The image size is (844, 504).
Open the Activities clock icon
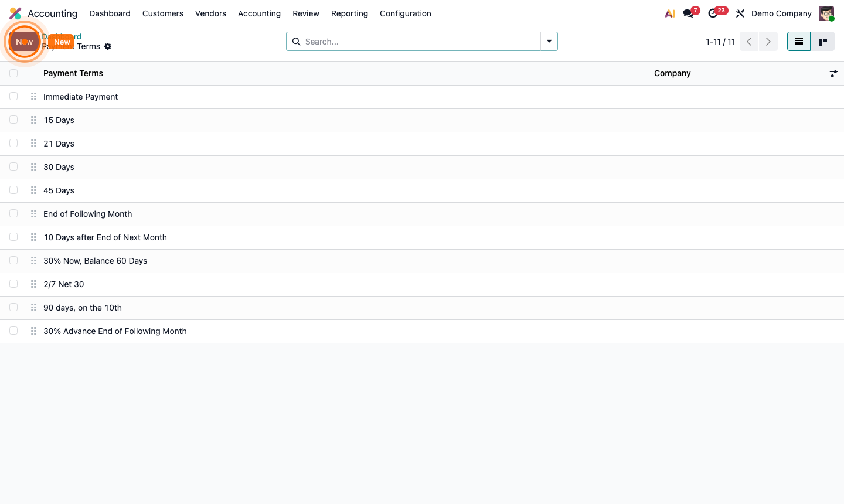[713, 13]
